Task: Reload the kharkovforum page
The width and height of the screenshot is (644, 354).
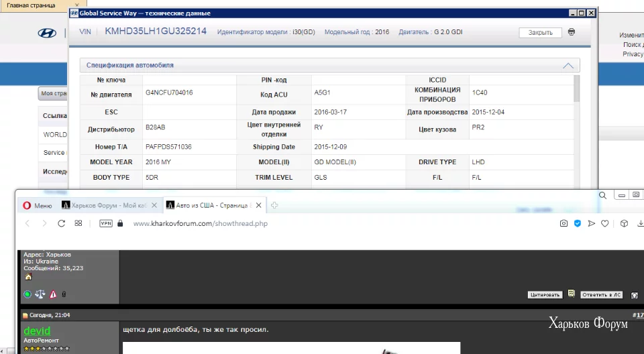Action: point(61,223)
